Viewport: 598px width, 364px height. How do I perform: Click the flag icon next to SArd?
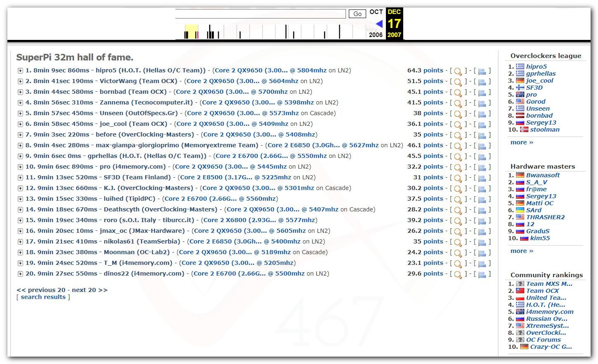point(520,210)
